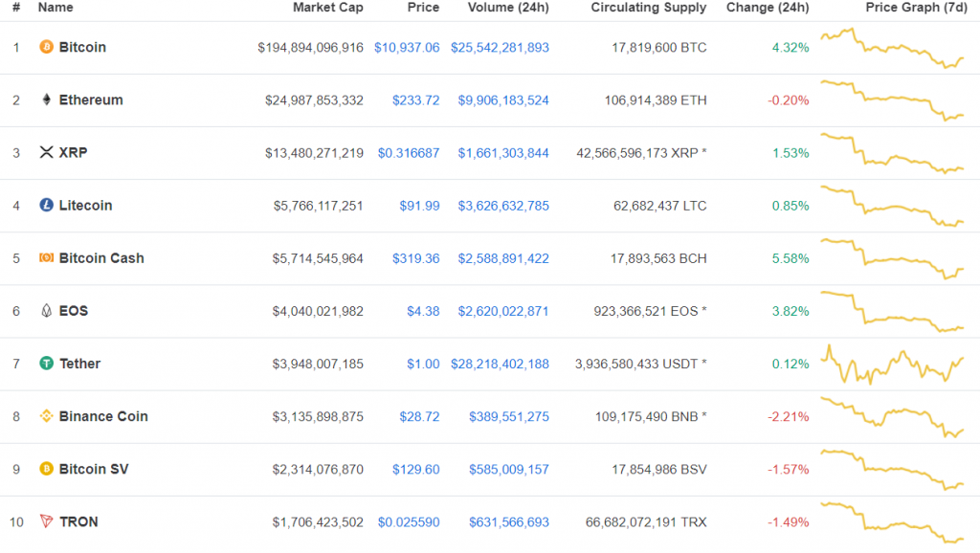
Task: Click the Tether green icon
Action: pyautogui.click(x=46, y=364)
